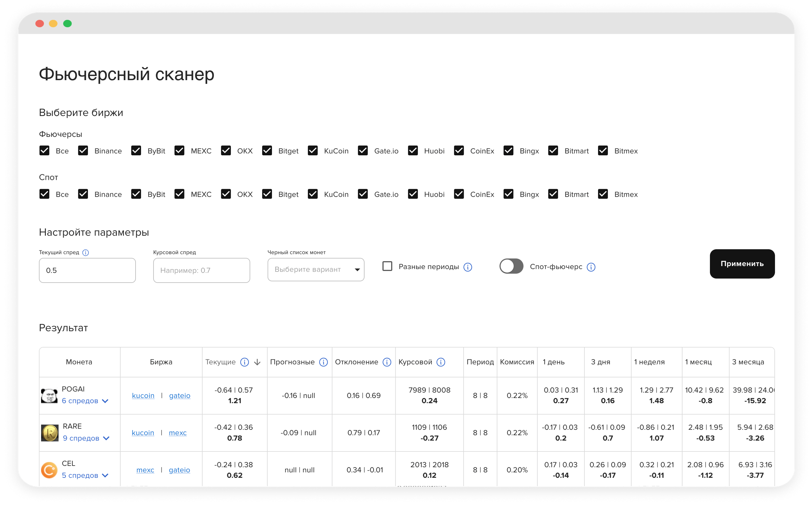Open the gateio link in POGAI row
This screenshot has height=505, width=812.
pyautogui.click(x=180, y=395)
